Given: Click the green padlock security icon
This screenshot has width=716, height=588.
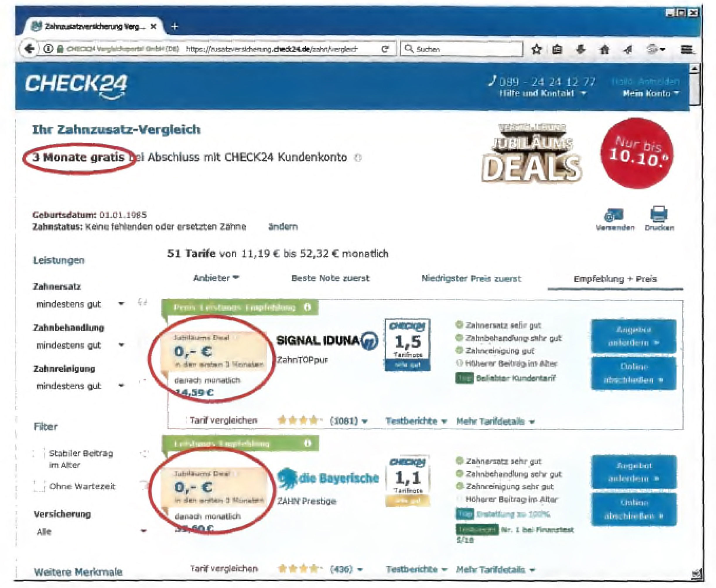Looking at the screenshot, I should (x=60, y=49).
